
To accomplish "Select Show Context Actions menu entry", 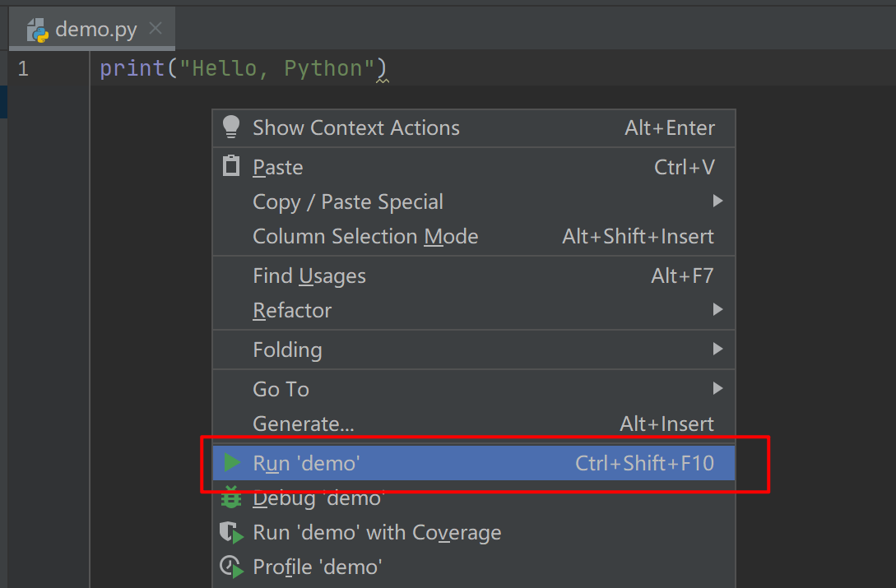I will click(355, 128).
